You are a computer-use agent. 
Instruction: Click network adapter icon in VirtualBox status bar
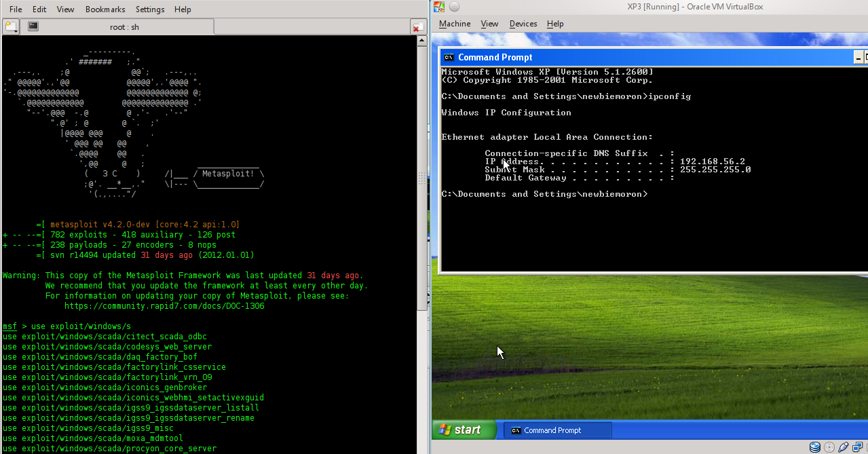pos(857,447)
